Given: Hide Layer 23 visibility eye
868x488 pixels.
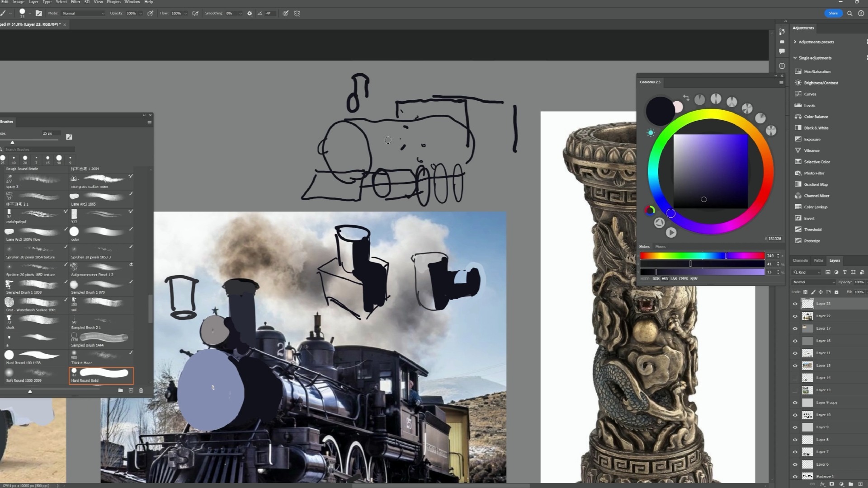Looking at the screenshot, I should pyautogui.click(x=795, y=304).
